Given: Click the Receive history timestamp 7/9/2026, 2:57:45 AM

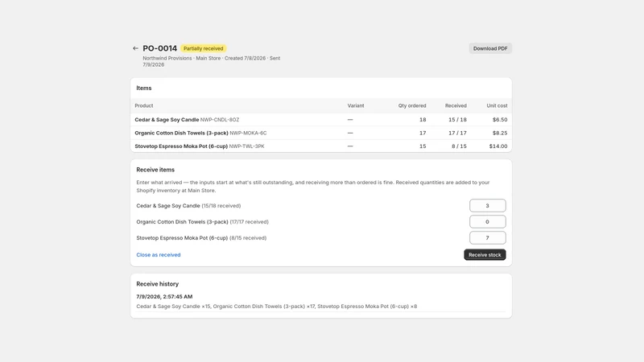Looking at the screenshot, I should (164, 296).
